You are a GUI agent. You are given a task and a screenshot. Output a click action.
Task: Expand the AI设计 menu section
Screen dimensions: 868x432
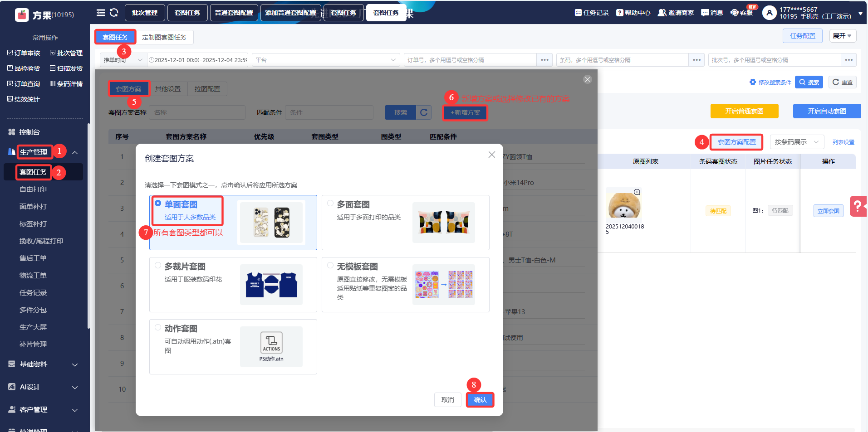[75, 387]
